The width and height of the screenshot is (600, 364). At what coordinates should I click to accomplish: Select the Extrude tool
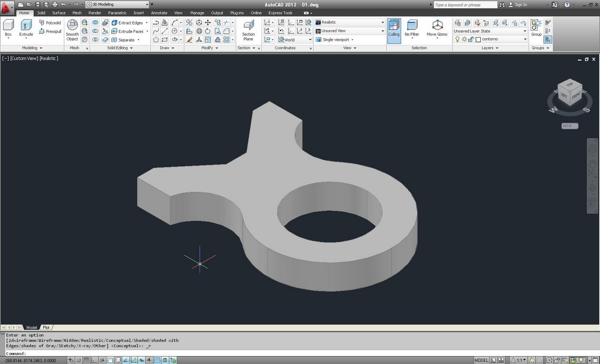click(26, 25)
